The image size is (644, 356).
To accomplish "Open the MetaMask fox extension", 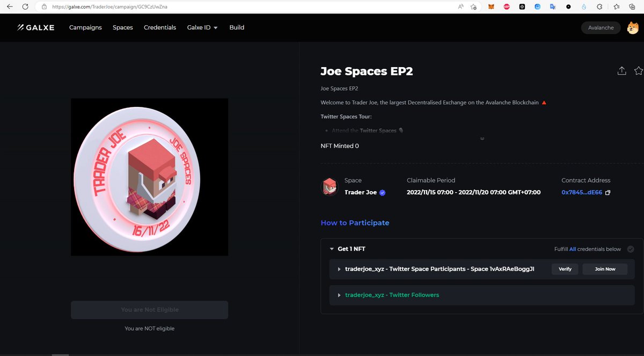I will (x=491, y=6).
